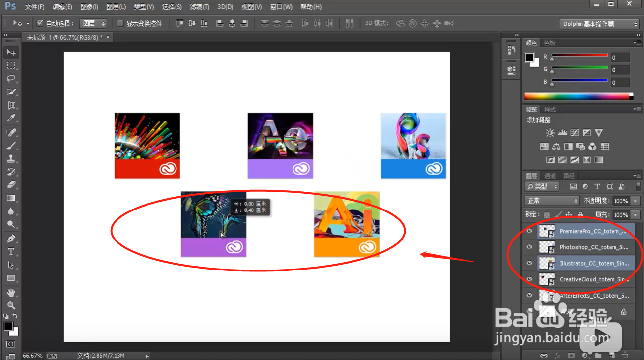Hide CreativeCloud_totem layer

pos(529,279)
